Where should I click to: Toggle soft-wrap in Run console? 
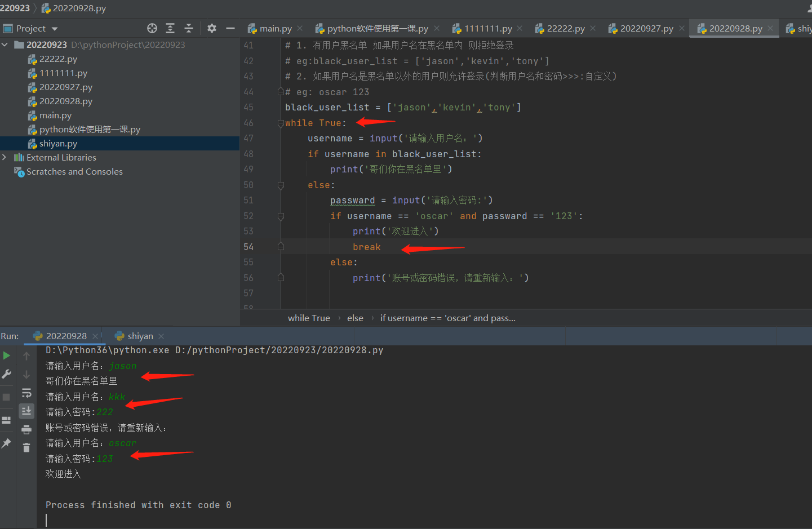(x=26, y=393)
